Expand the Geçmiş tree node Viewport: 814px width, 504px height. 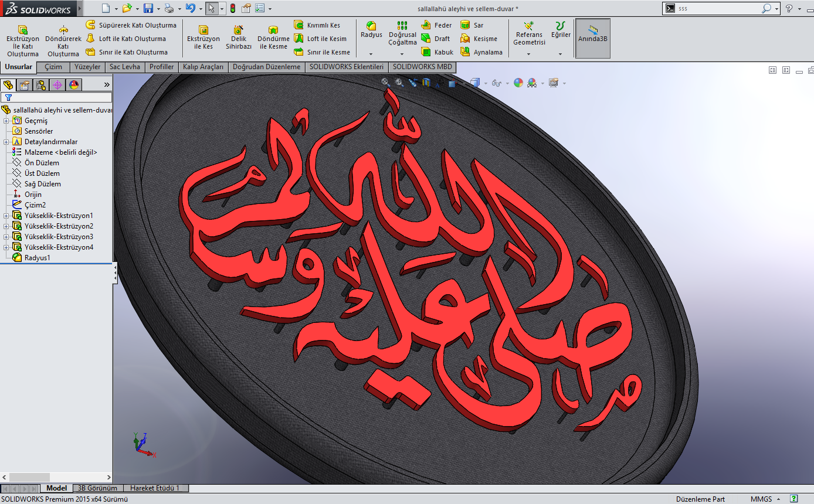pos(6,121)
